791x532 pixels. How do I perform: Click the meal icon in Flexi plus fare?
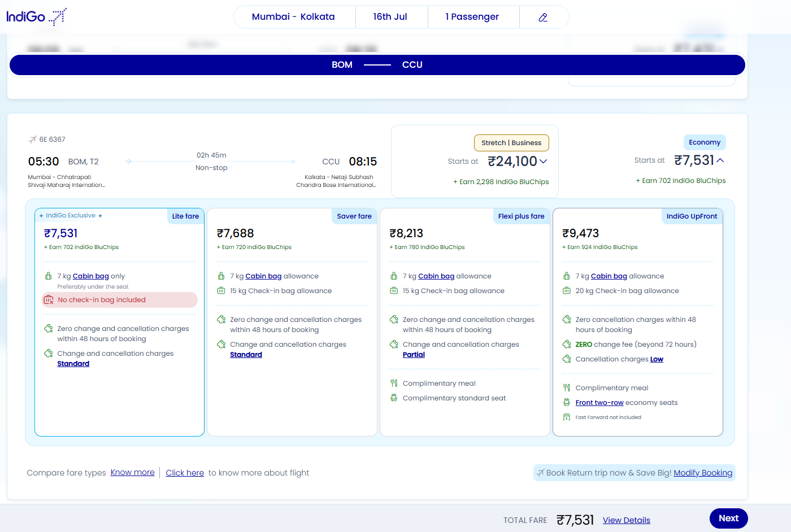pos(394,383)
